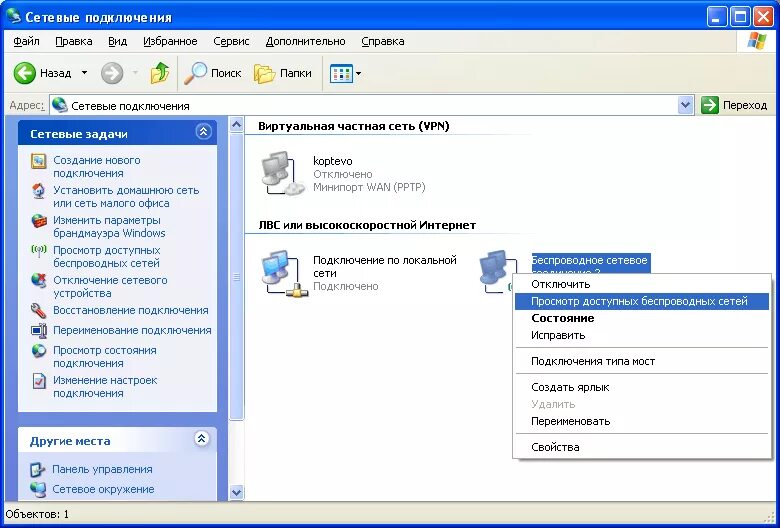The width and height of the screenshot is (780, 528).
Task: Open the Вид menu
Action: pos(118,41)
